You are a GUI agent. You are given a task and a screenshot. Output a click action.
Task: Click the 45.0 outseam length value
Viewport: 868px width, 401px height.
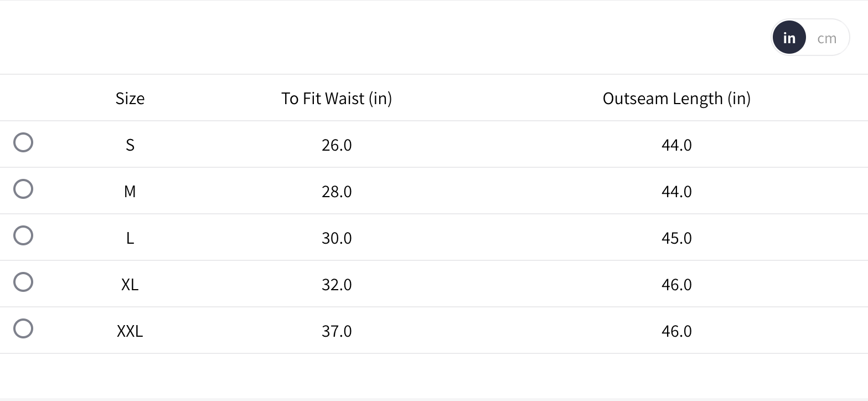[x=676, y=238]
